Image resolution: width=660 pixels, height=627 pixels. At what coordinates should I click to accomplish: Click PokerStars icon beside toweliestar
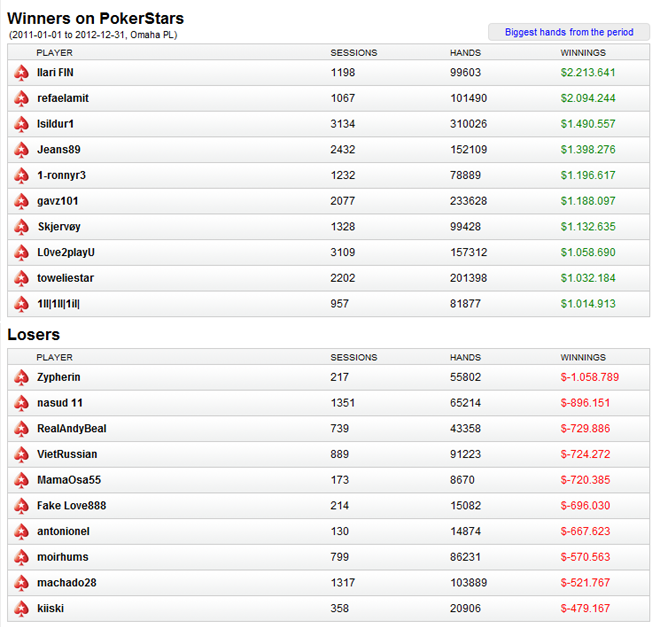pos(21,278)
